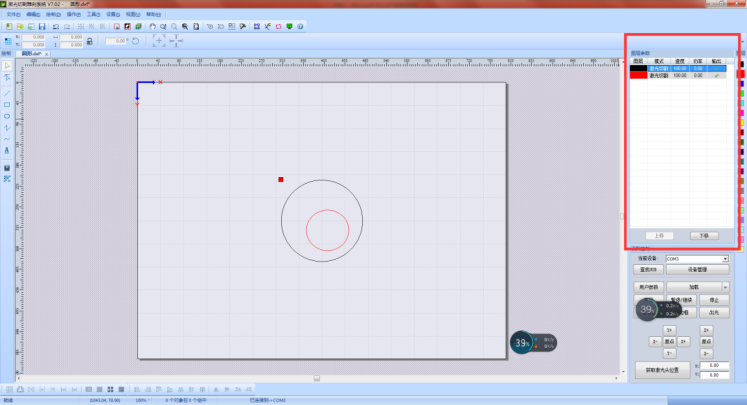This screenshot has height=405, width=747.
Task: Click the 设备管理 button
Action: pyautogui.click(x=696, y=269)
